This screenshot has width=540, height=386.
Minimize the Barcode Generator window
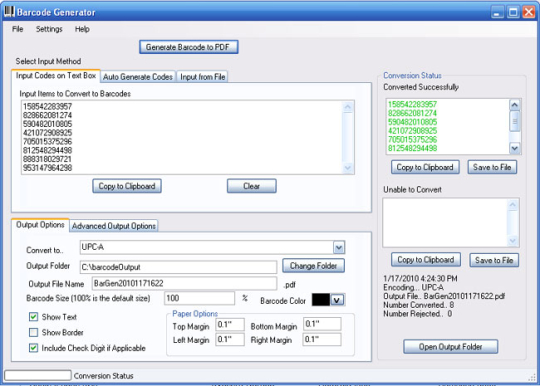497,12
